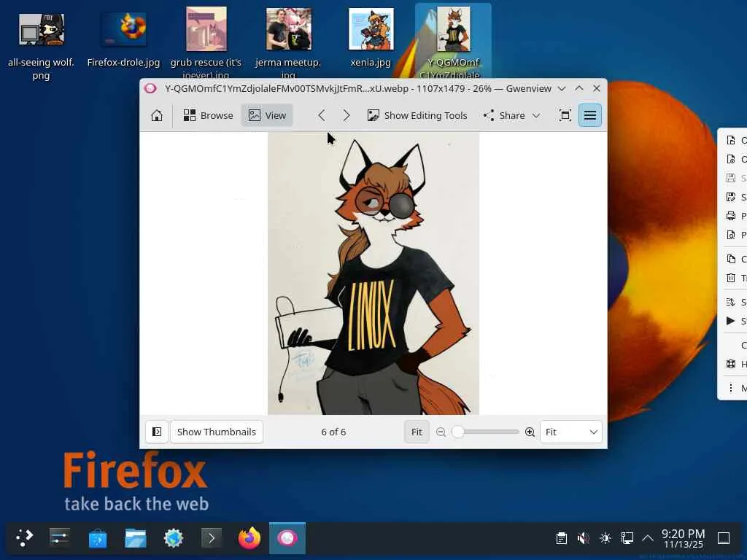Open the Fit zoom combo box
The height and width of the screenshot is (560, 747).
(x=570, y=432)
